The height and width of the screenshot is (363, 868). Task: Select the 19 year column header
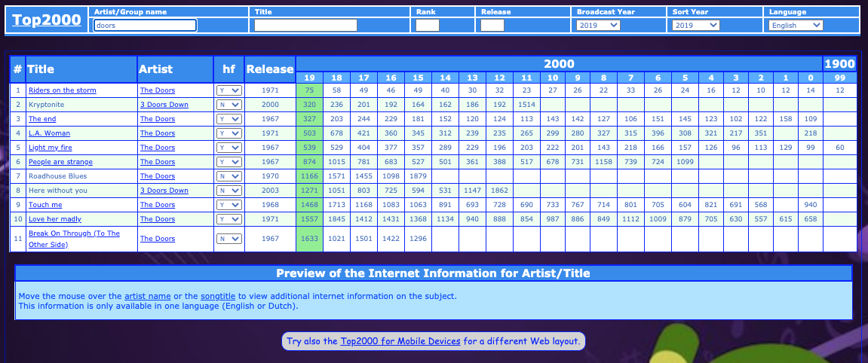click(309, 78)
